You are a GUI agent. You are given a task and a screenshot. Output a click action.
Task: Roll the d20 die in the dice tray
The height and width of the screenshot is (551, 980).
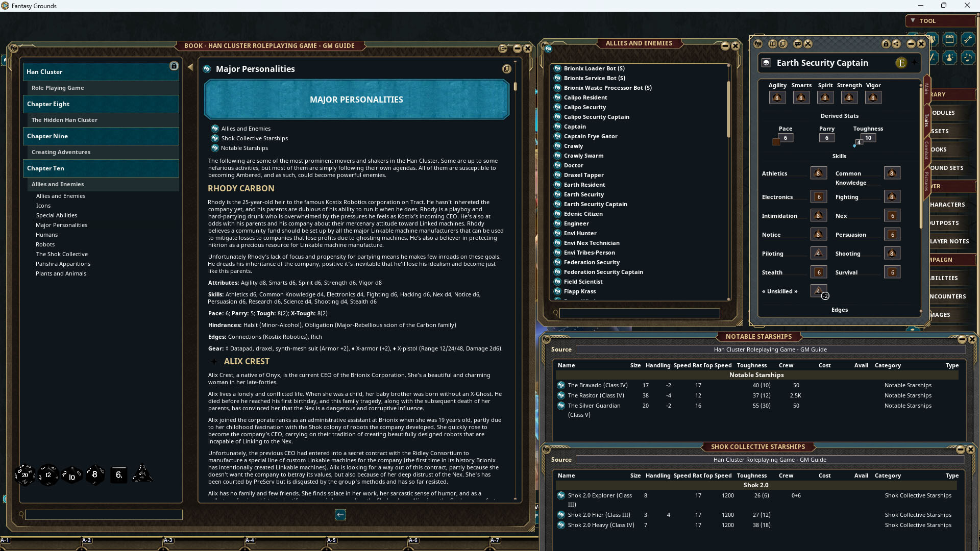point(24,474)
